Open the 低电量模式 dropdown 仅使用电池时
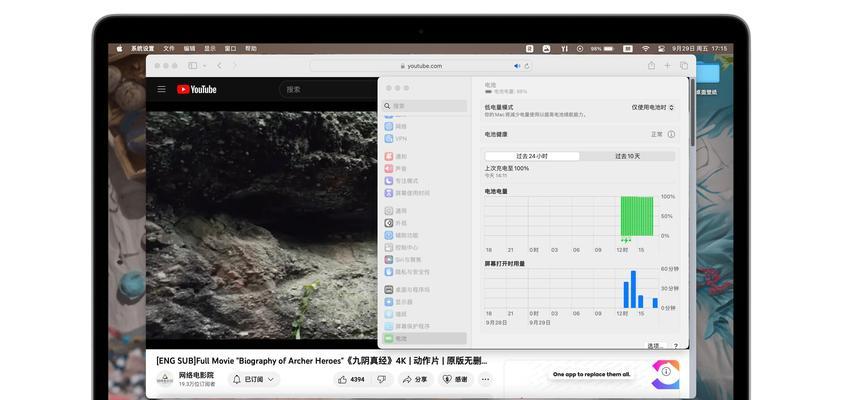 click(x=653, y=108)
